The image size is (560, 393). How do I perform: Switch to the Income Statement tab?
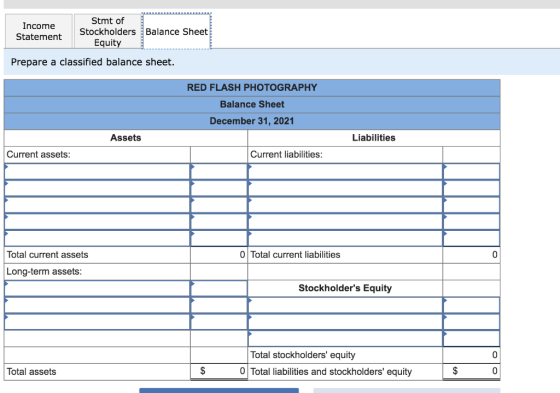click(x=39, y=31)
